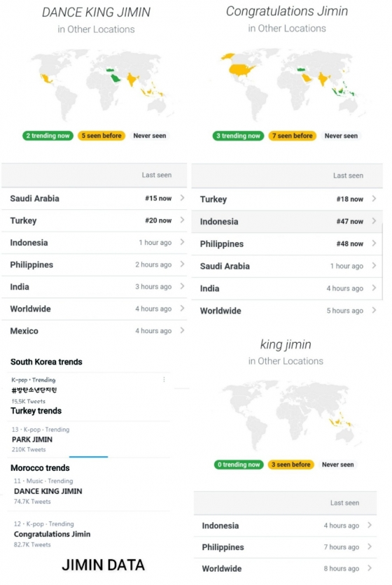The image size is (392, 585).
Task: Open the Philippines #48 now row
Action: coord(287,244)
